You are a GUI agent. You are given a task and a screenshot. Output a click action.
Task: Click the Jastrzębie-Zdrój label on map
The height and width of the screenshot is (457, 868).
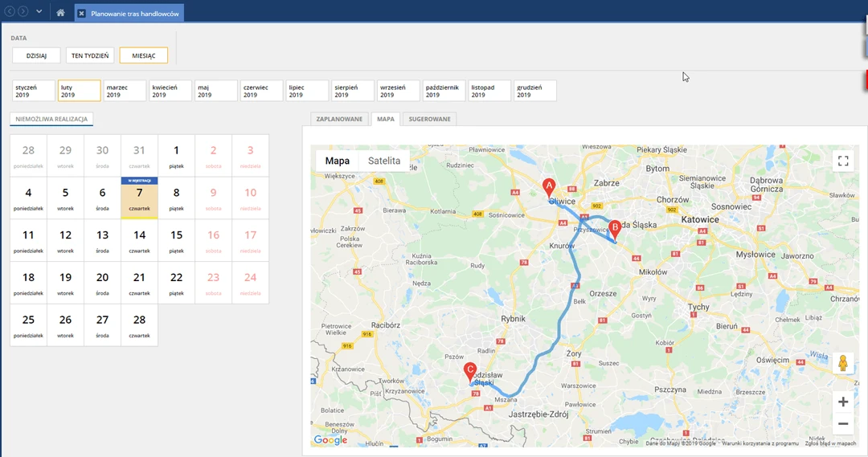pos(538,414)
